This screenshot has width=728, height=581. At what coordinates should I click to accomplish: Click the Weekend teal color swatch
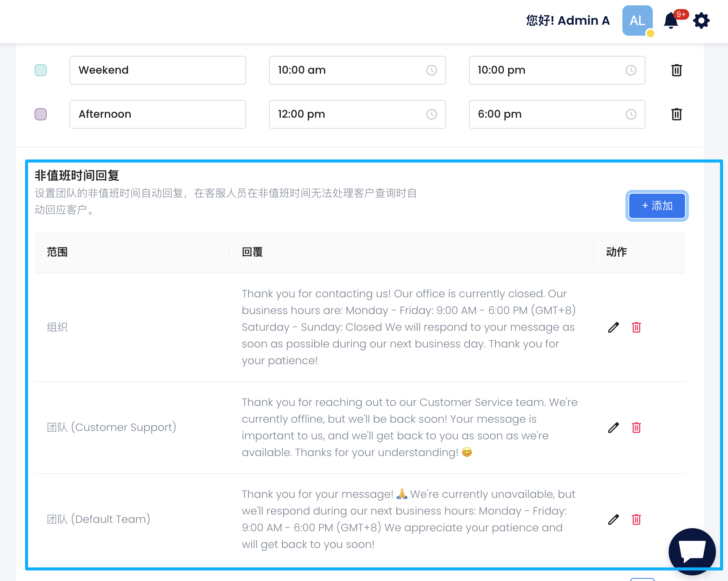pos(41,70)
